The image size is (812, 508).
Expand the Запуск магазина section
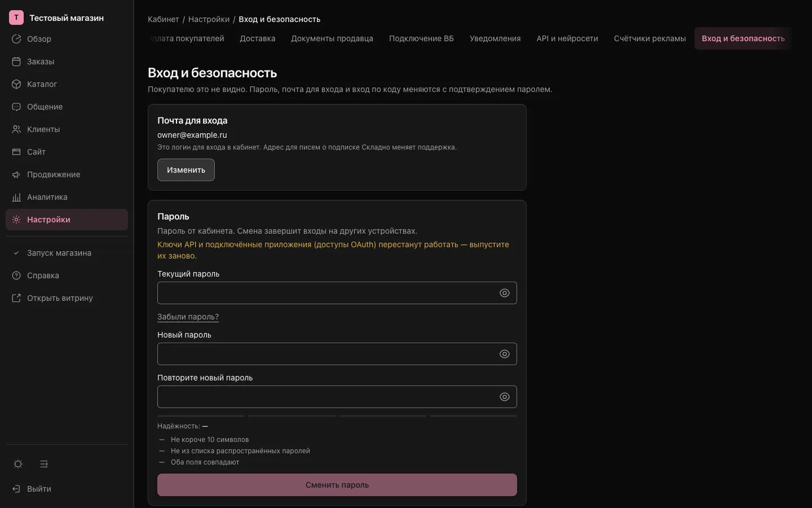click(x=67, y=253)
